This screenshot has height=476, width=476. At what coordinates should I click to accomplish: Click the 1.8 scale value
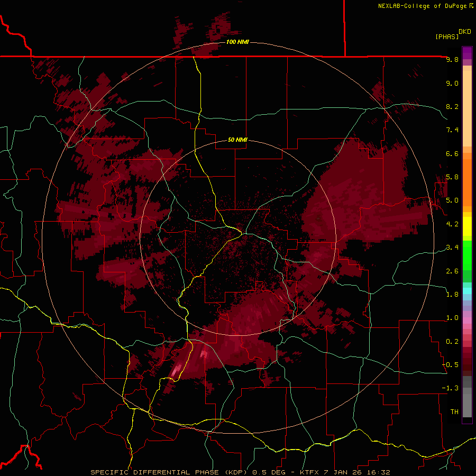452,295
